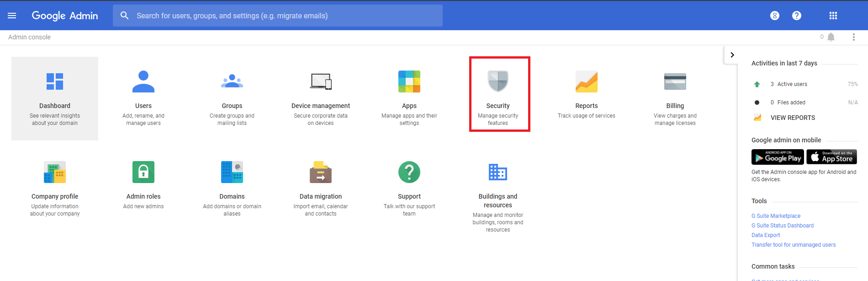
Task: Click the reports chart icon beside VIEW REPORTS
Action: 757,118
